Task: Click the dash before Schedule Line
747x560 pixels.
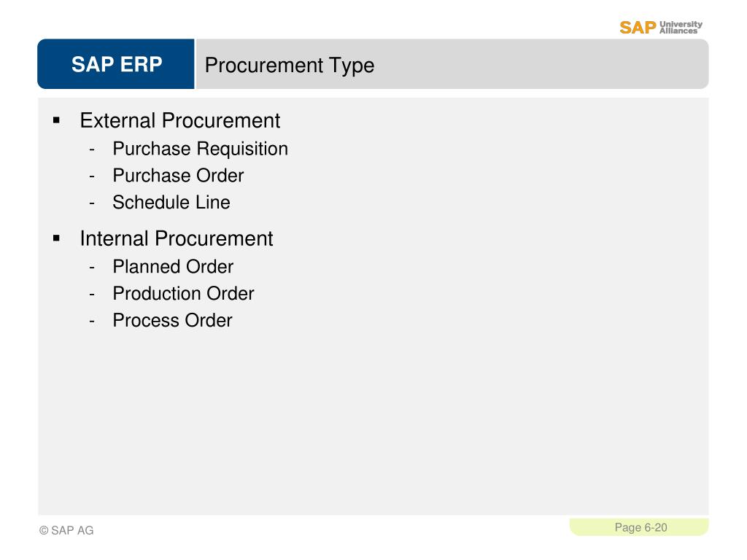Action: pos(92,203)
